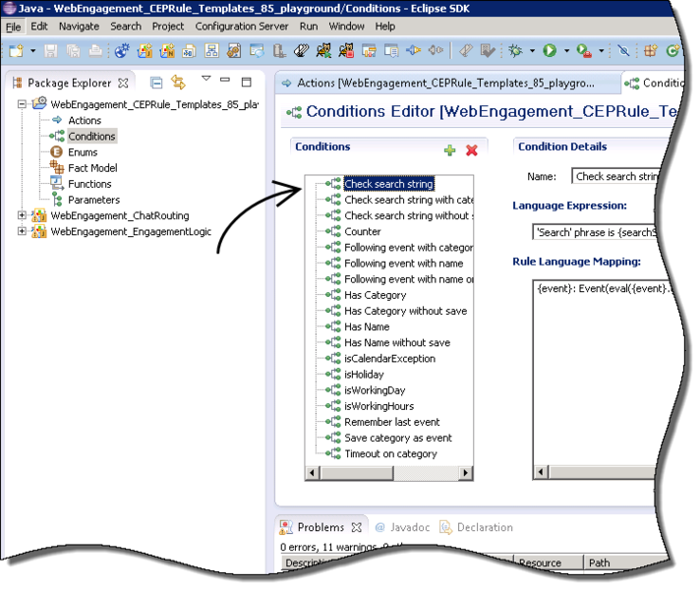Select Enums in the Package Explorer tree
This screenshot has height=590, width=700.
click(83, 152)
